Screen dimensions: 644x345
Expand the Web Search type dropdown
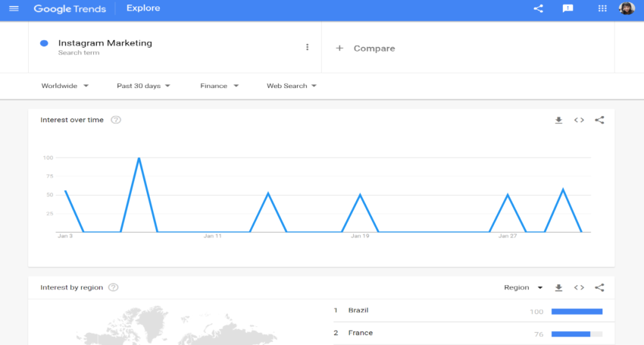pos(291,86)
